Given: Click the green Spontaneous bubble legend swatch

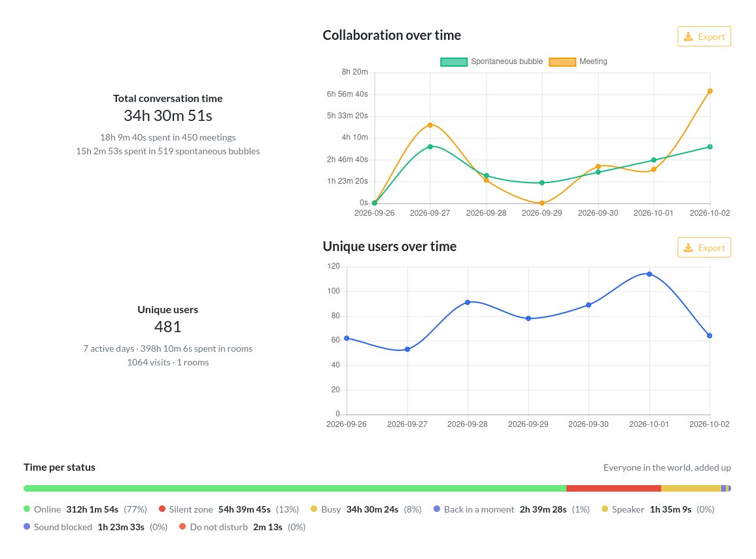Looking at the screenshot, I should pos(454,61).
